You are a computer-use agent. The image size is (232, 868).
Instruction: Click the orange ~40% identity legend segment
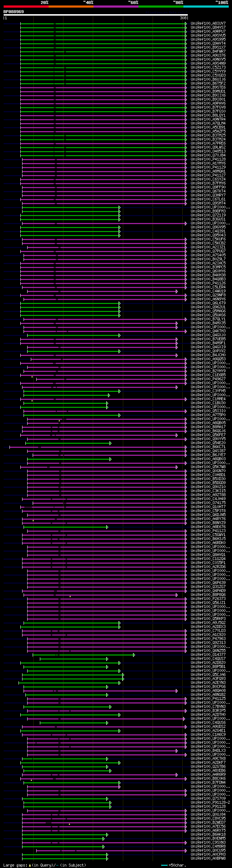pyautogui.click(x=71, y=6)
